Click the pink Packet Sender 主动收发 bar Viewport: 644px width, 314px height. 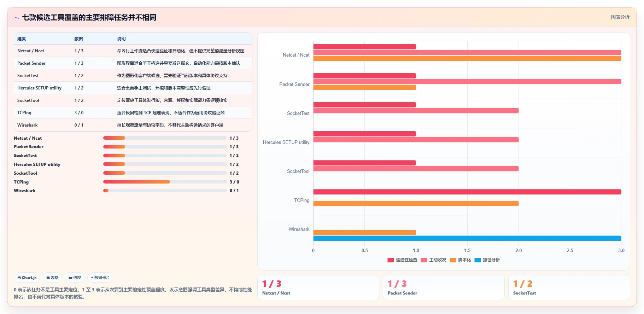click(x=467, y=82)
